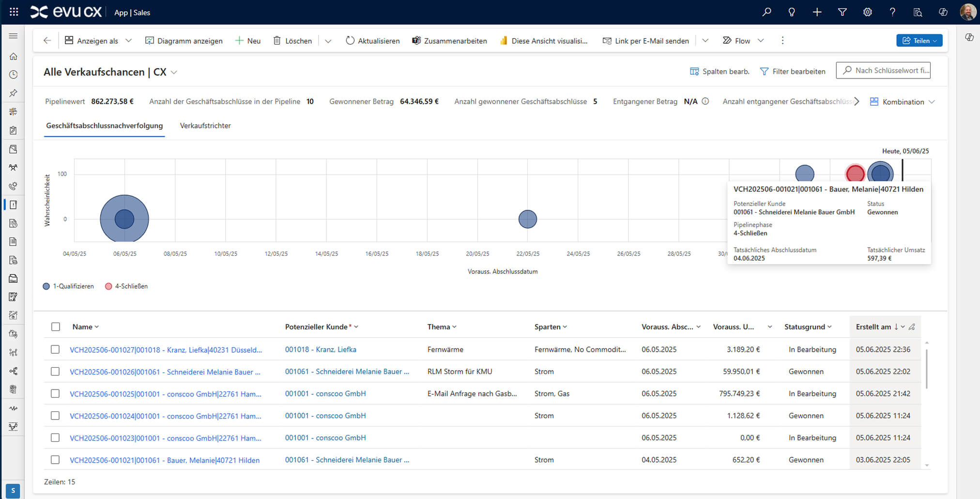Click the keyword search field
The image size is (980, 499).
[883, 70]
